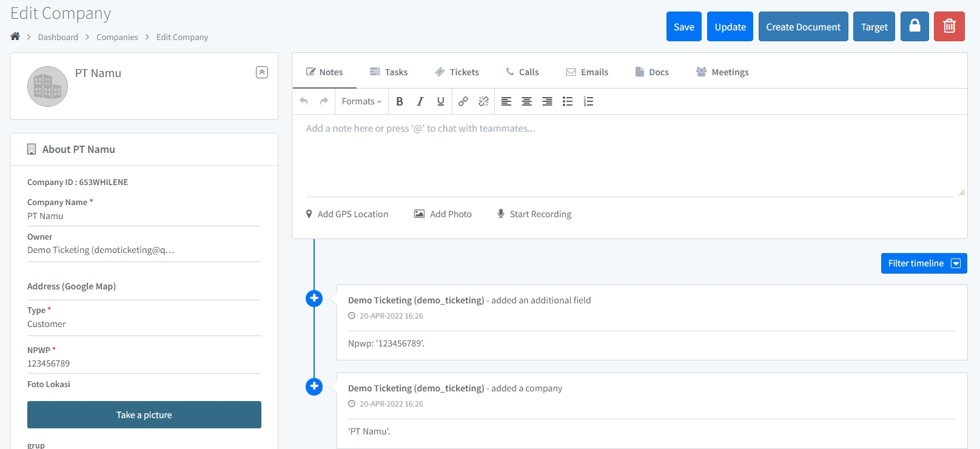Click Start Recording

pyautogui.click(x=534, y=214)
